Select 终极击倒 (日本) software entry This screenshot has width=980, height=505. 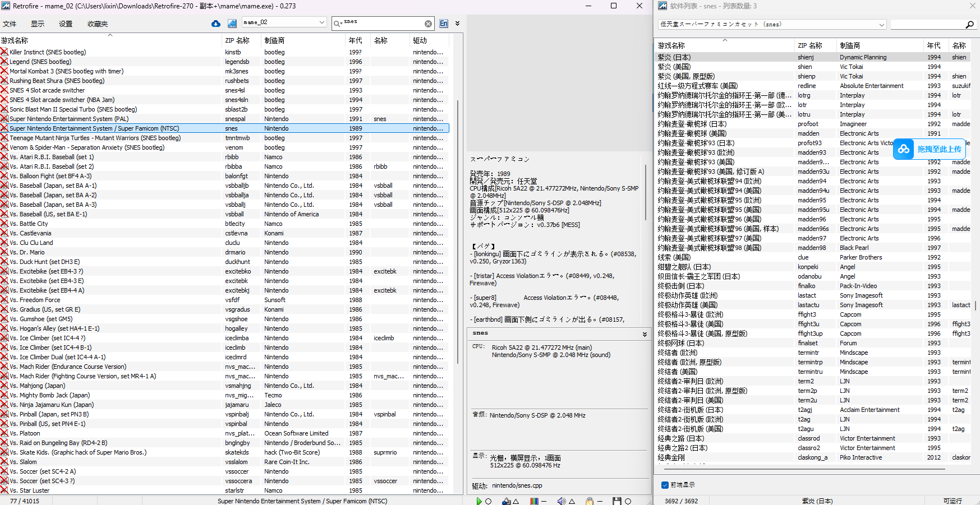point(813,286)
